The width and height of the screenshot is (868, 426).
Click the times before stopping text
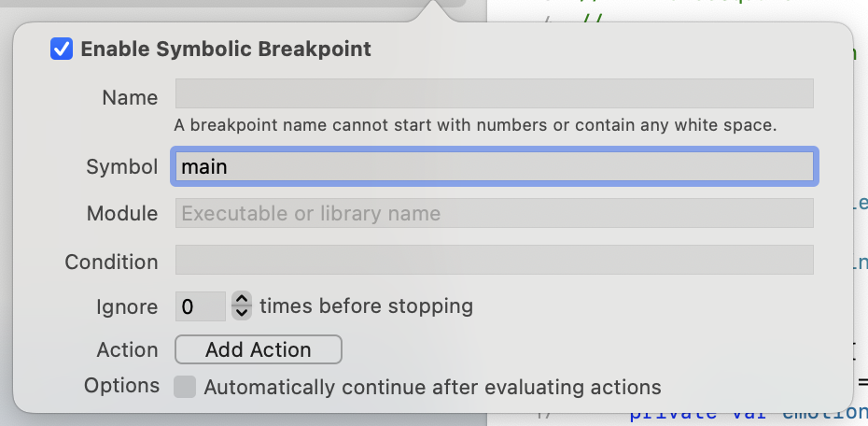tap(366, 306)
